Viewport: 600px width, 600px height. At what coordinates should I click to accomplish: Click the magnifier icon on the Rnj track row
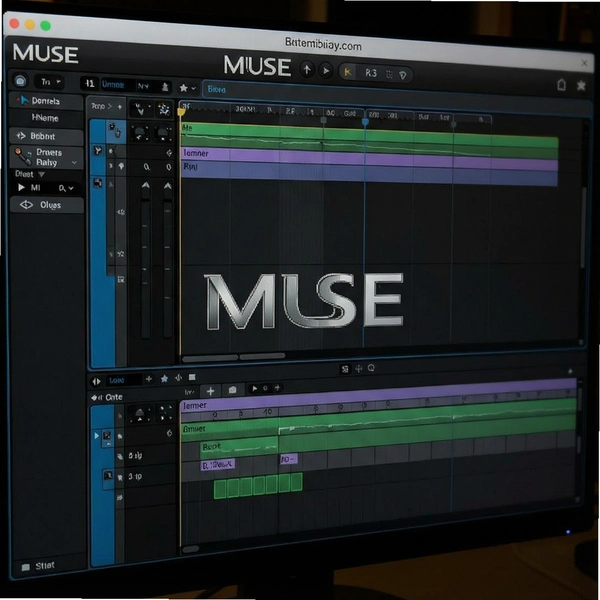click(x=147, y=167)
